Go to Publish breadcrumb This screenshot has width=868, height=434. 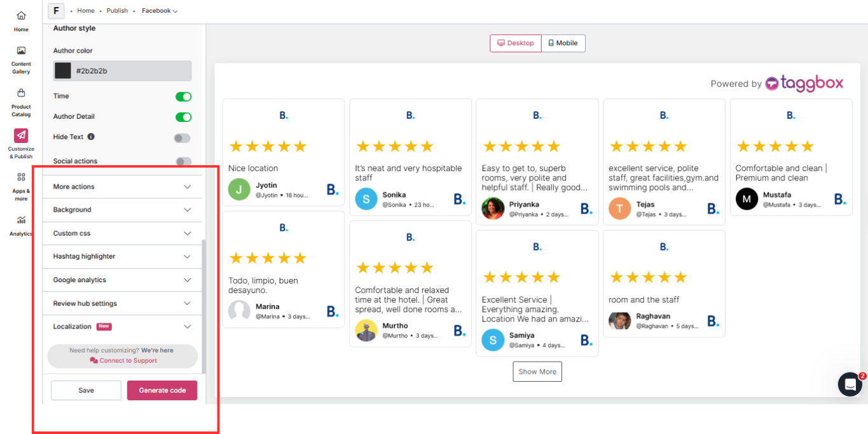tap(117, 11)
